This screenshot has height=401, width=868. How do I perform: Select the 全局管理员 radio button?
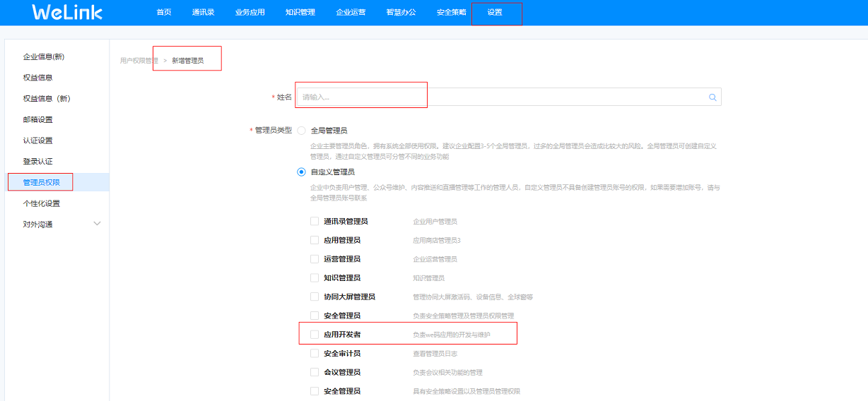coord(302,131)
